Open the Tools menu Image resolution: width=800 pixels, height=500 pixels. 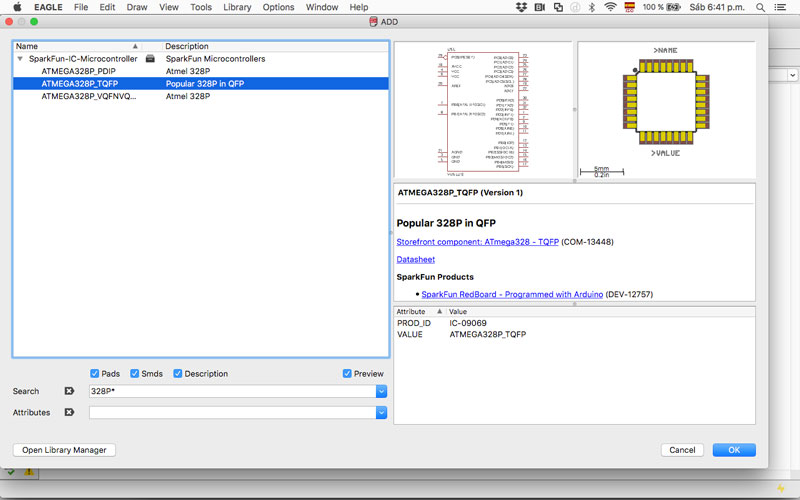201,7
